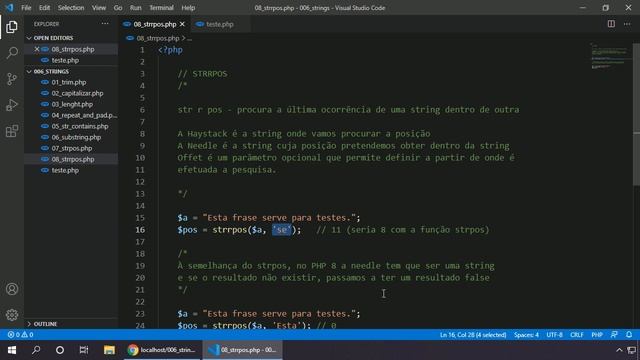Viewport: 640px width, 360px height.
Task: Click line number 16 in the gutter
Action: click(x=140, y=230)
